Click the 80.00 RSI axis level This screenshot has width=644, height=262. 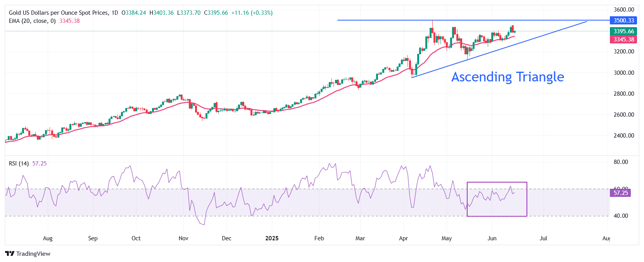pos(620,162)
